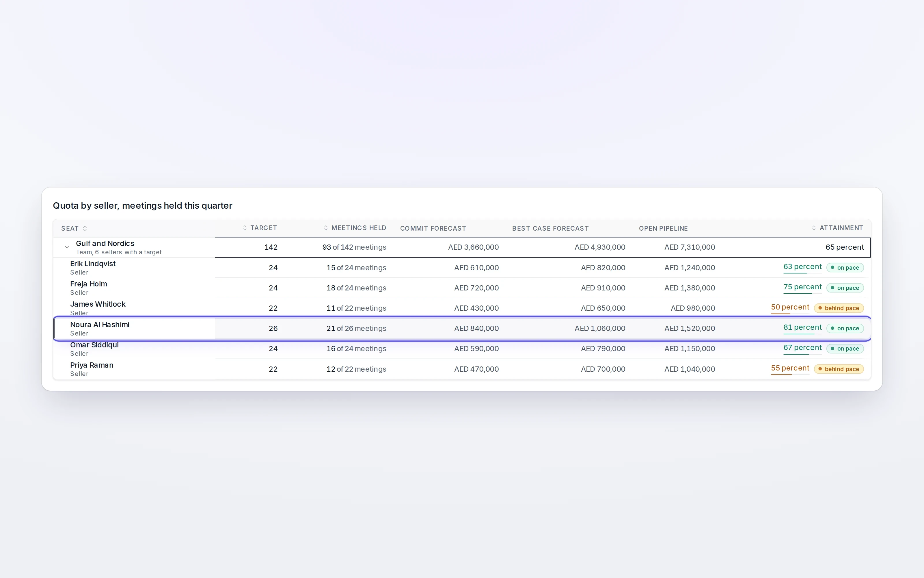The width and height of the screenshot is (924, 578).
Task: Click the 67 percent attainment value
Action: pos(802,347)
